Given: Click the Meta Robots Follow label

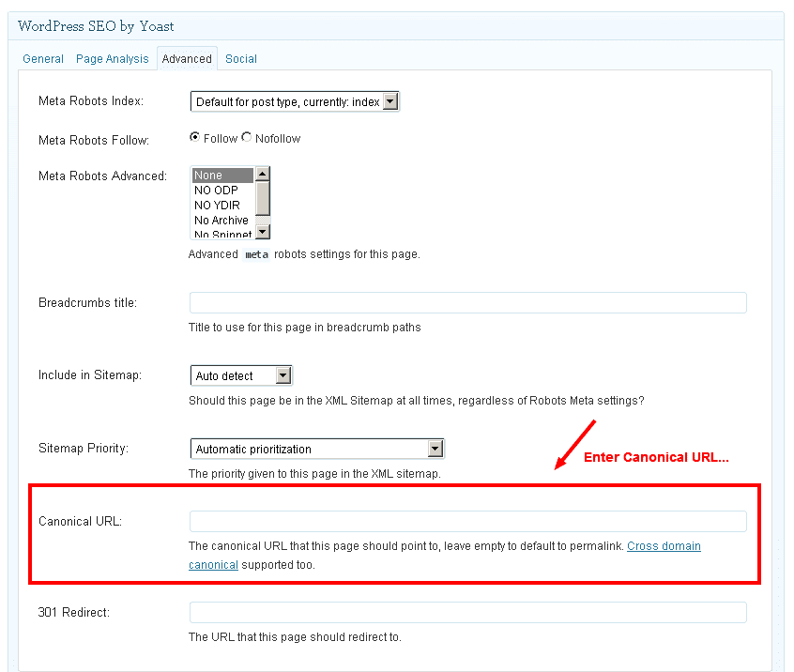Looking at the screenshot, I should tap(94, 140).
